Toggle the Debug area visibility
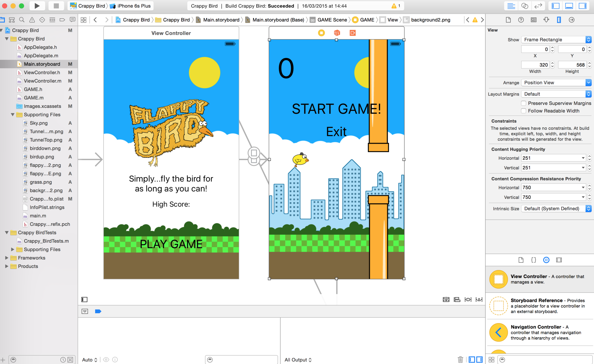594x364 pixels. [x=569, y=6]
